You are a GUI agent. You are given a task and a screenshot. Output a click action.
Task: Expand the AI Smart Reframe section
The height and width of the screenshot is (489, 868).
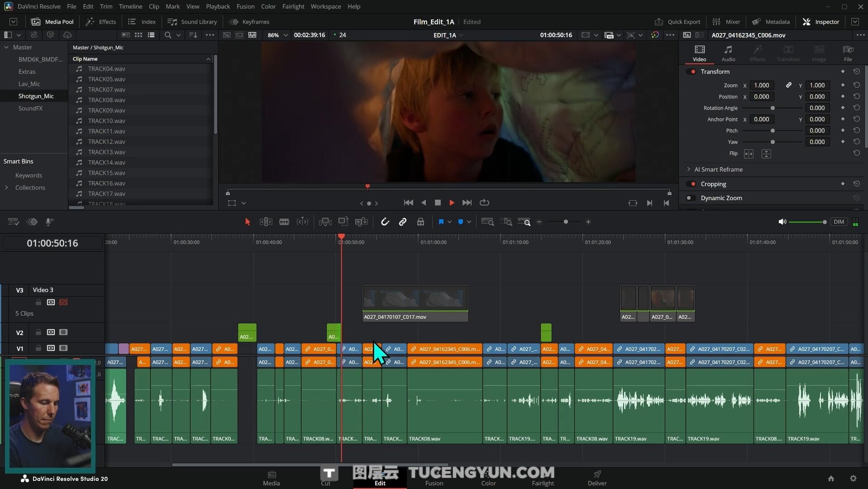click(689, 169)
